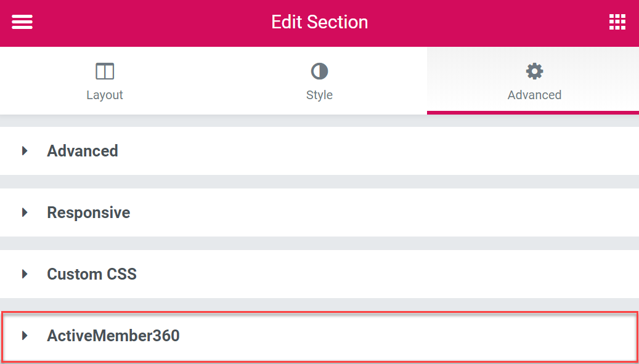Open the Responsive section heading text
The image size is (639, 364).
point(89,212)
